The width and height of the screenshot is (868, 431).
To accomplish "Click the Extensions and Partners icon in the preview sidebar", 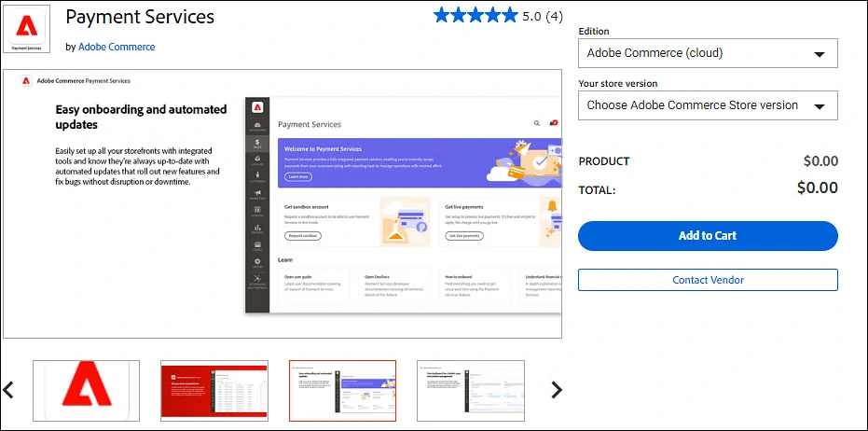I will tap(257, 282).
